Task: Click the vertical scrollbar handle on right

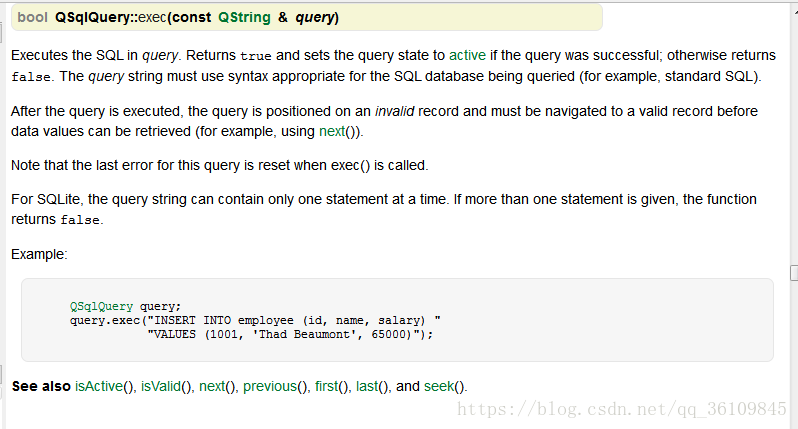Action: 794,273
